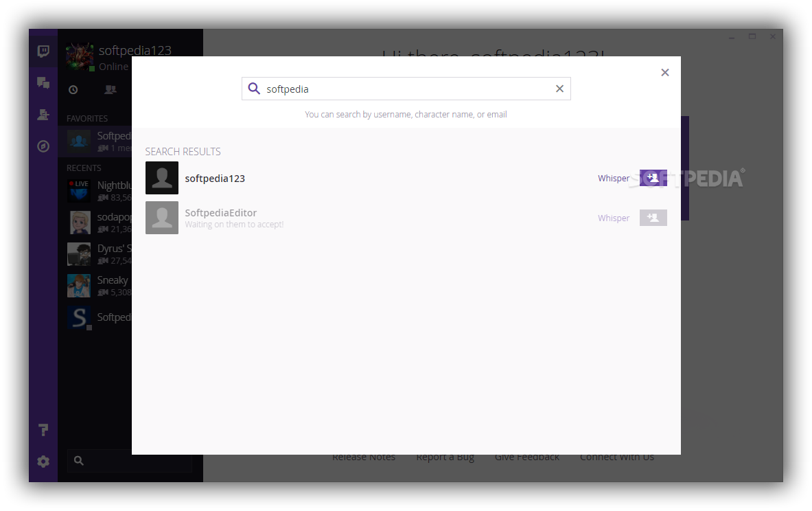Image resolution: width=812 pixels, height=511 pixels.
Task: Open SoftpediaEditor's avatar in the results
Action: [x=161, y=218]
